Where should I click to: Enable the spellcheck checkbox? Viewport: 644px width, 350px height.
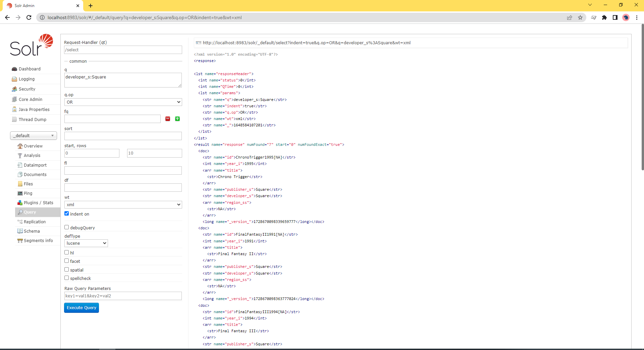click(x=67, y=278)
